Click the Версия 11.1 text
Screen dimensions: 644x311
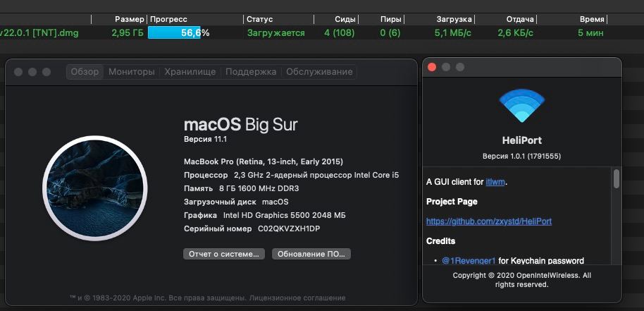[205, 139]
